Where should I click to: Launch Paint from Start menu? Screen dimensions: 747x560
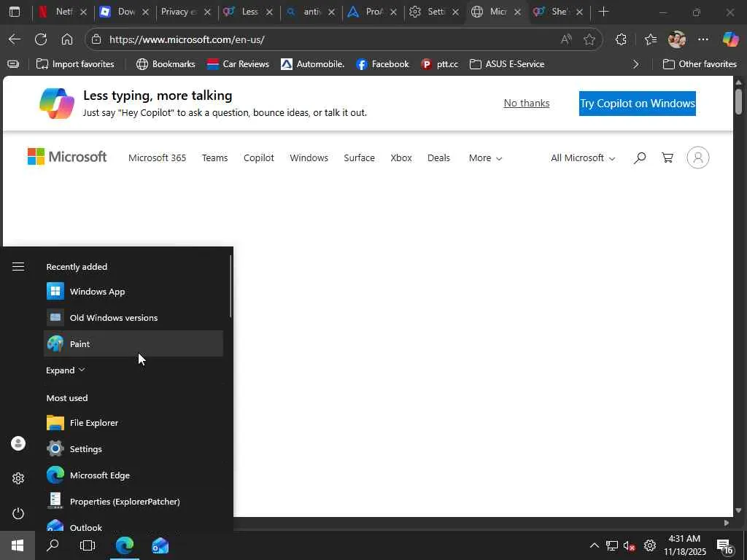click(x=133, y=344)
